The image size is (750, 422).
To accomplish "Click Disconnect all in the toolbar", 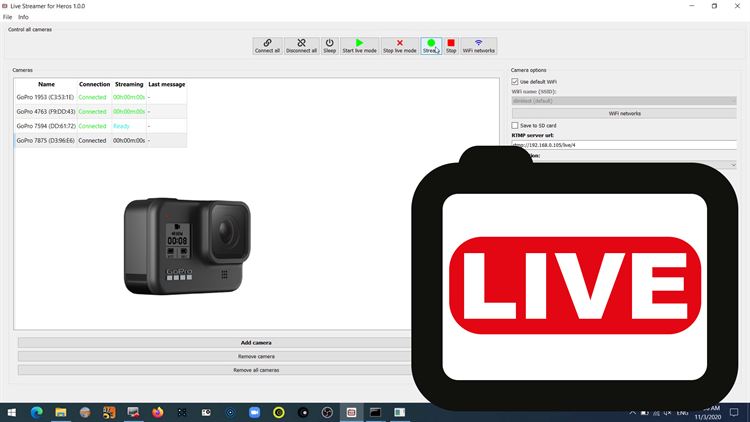I will [x=301, y=46].
